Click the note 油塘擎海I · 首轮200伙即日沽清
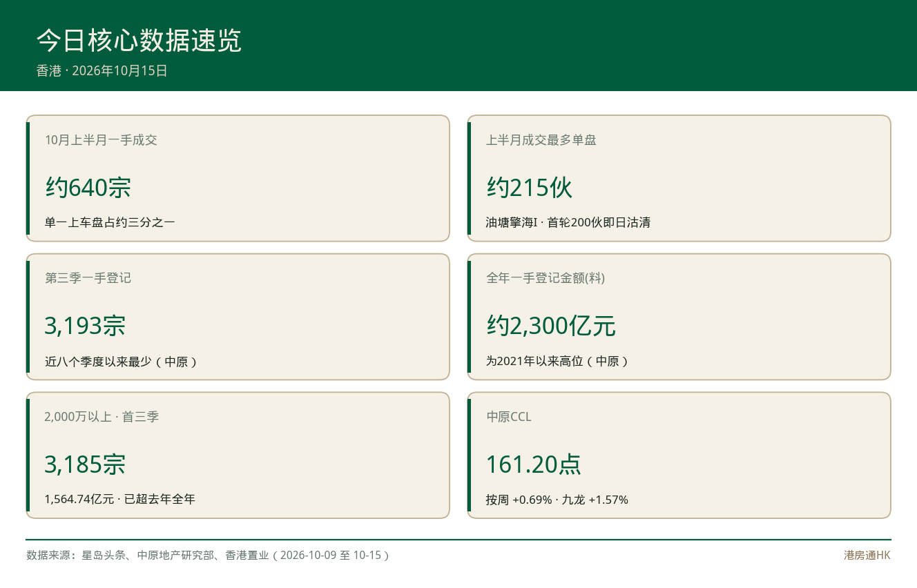The image size is (917, 588). pos(568,222)
